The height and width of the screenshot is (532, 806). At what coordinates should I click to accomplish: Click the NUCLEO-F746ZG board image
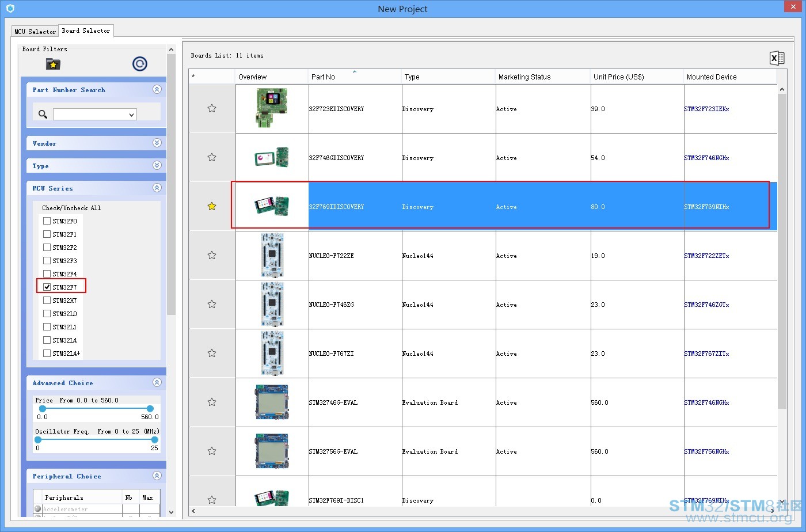click(x=272, y=304)
